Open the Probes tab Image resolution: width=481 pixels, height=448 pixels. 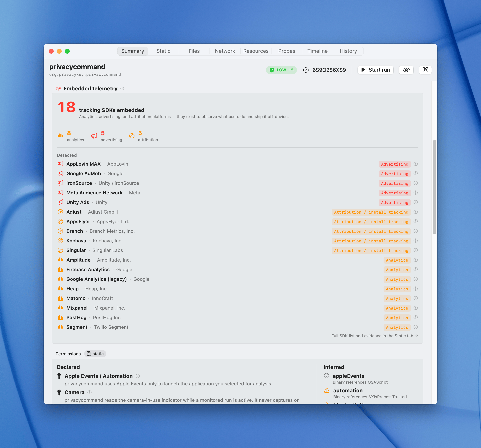(287, 51)
